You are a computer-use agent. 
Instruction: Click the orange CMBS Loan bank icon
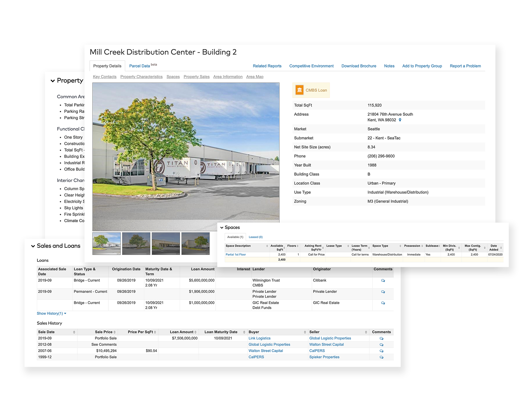(x=299, y=90)
